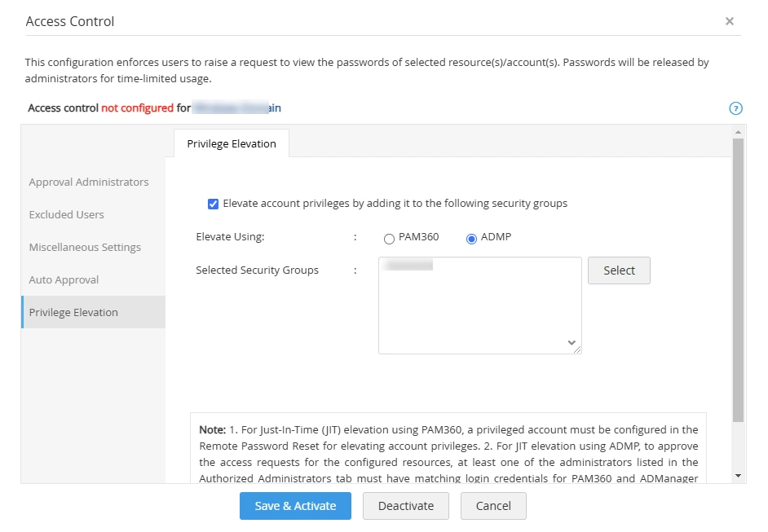Viewport: 768px width, 532px height.
Task: Open Approval Administrators settings
Action: tap(90, 182)
